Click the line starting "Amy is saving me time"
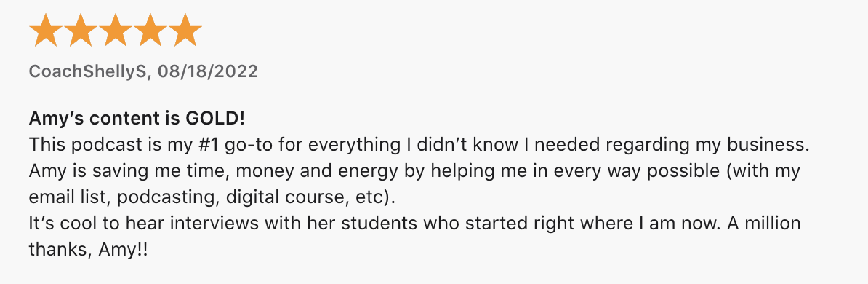The width and height of the screenshot is (868, 284). coord(414,171)
